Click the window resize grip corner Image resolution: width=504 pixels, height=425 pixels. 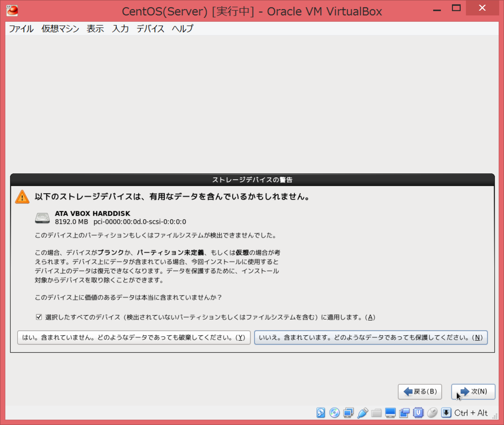point(495,416)
